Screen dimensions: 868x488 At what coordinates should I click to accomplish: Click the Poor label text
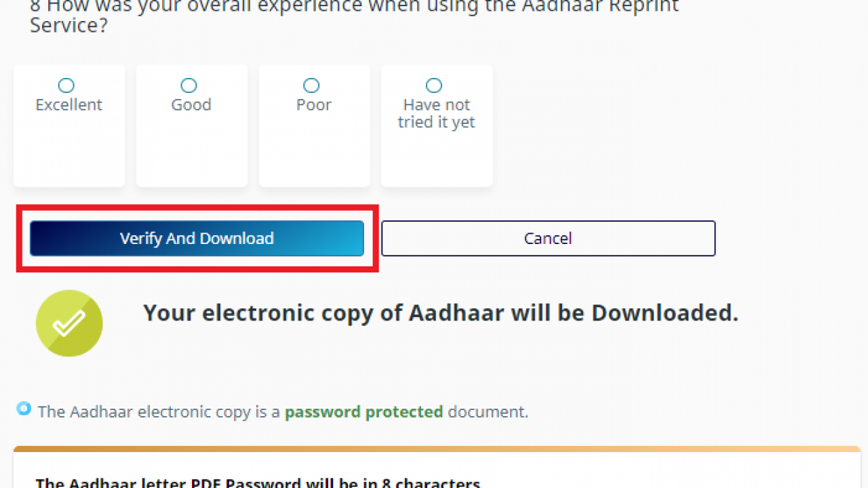[x=314, y=105]
